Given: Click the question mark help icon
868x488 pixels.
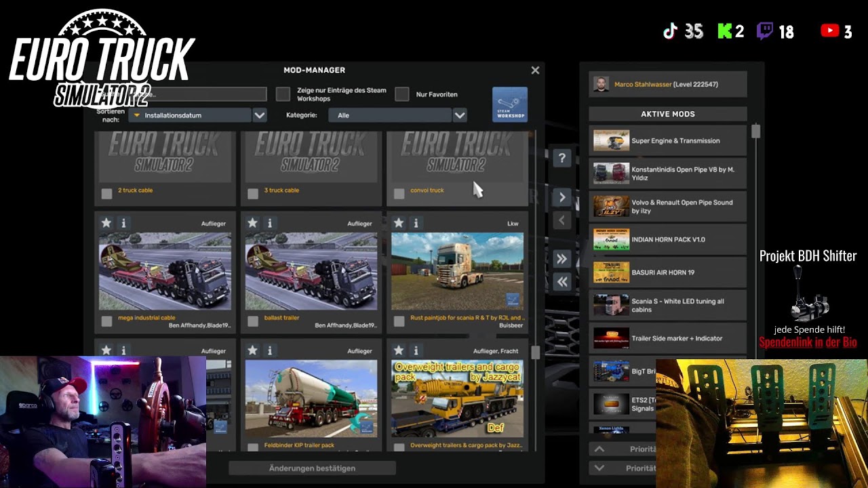Looking at the screenshot, I should pos(562,159).
